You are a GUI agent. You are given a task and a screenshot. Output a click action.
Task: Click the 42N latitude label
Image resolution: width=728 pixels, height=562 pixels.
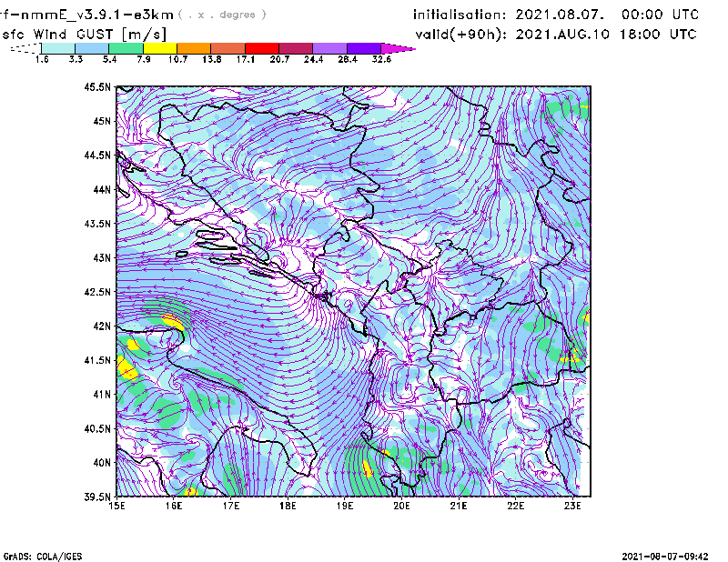(x=102, y=326)
